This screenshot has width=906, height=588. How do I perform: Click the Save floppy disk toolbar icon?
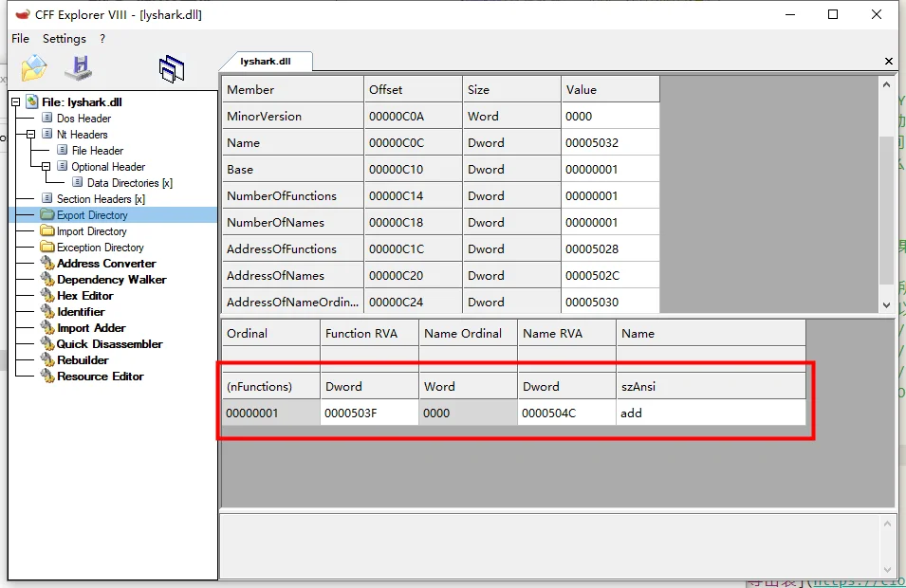(79, 68)
